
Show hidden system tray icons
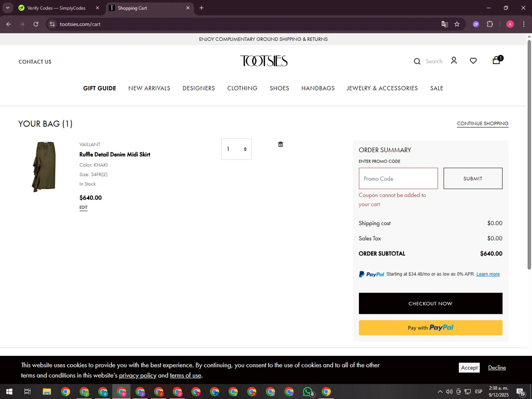(x=440, y=392)
